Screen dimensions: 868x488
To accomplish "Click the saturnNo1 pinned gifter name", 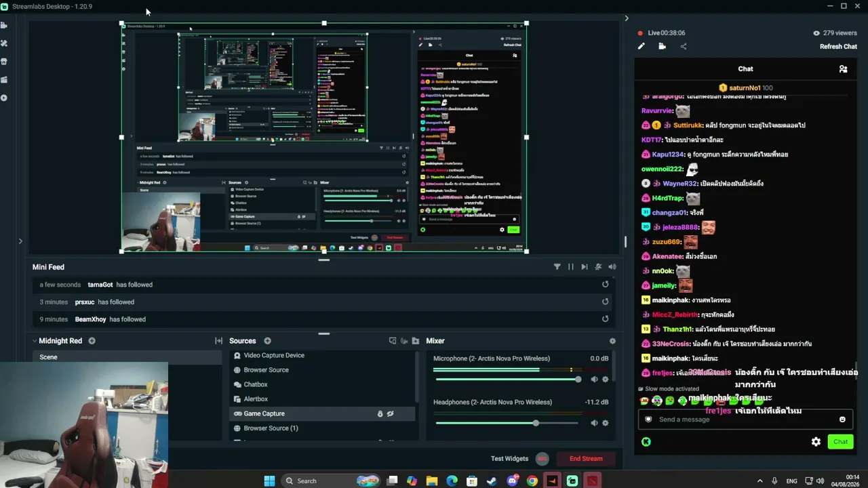I will pyautogui.click(x=745, y=88).
